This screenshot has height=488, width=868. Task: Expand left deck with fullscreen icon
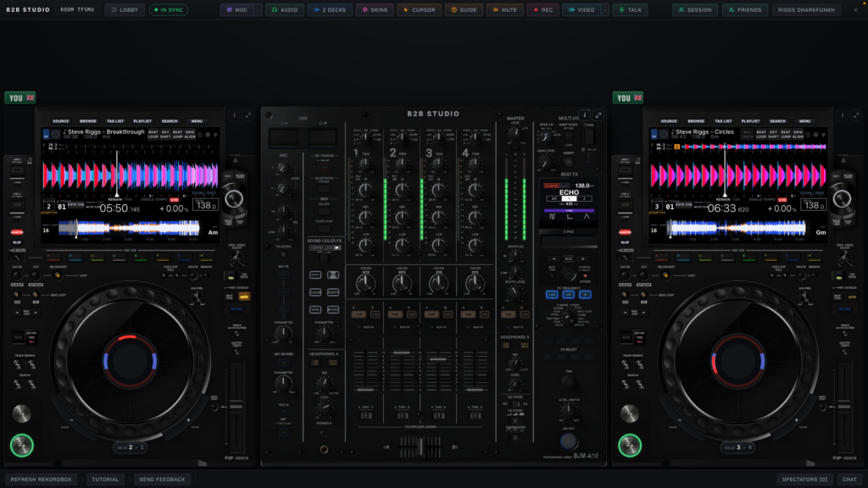248,115
